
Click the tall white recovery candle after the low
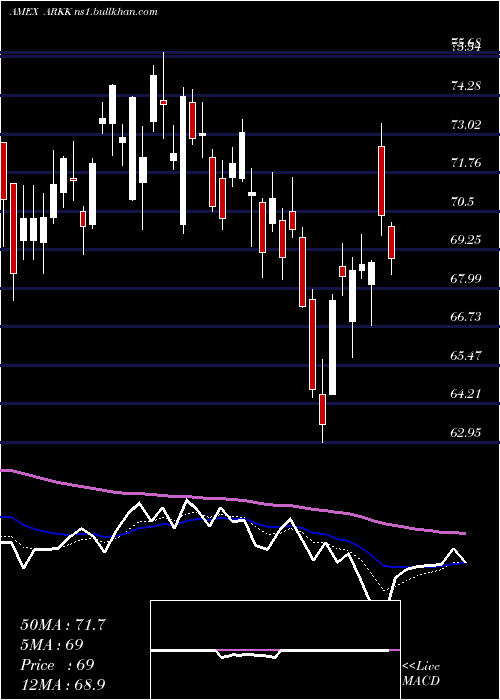tap(332, 347)
